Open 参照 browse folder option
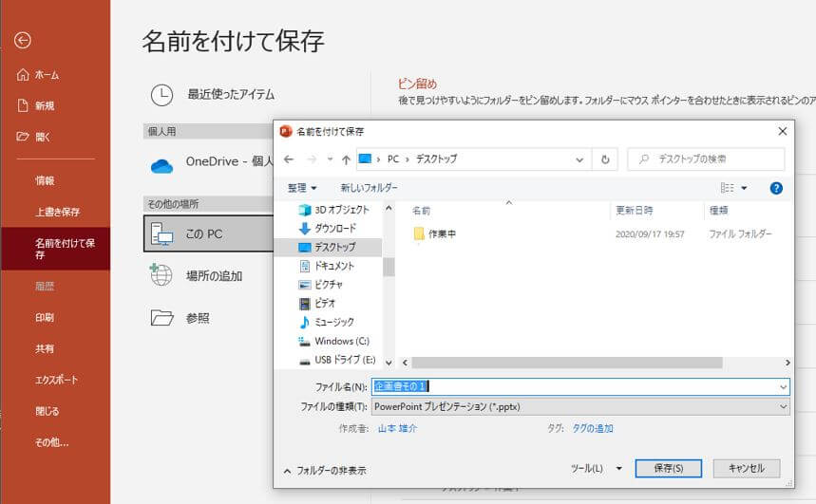The height and width of the screenshot is (504, 816). click(x=209, y=317)
